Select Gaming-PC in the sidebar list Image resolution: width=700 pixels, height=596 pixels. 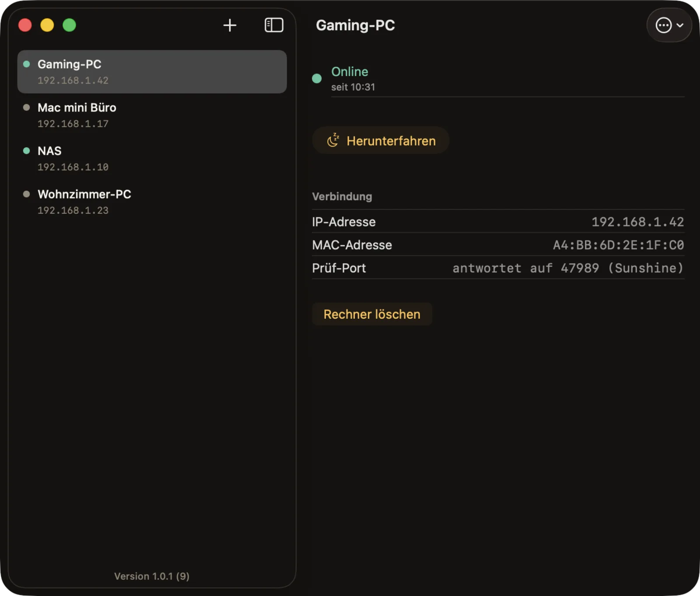click(152, 72)
